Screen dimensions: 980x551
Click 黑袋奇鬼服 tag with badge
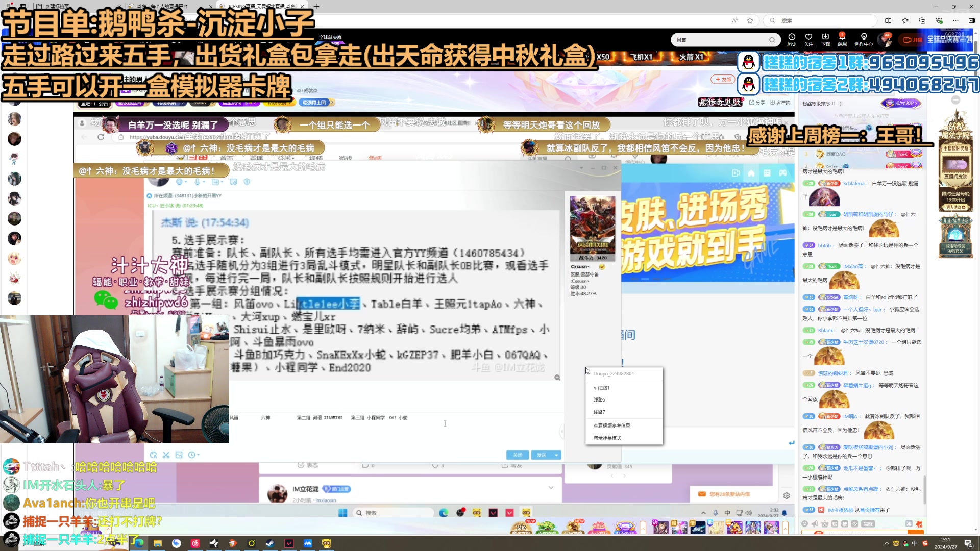pyautogui.click(x=720, y=102)
